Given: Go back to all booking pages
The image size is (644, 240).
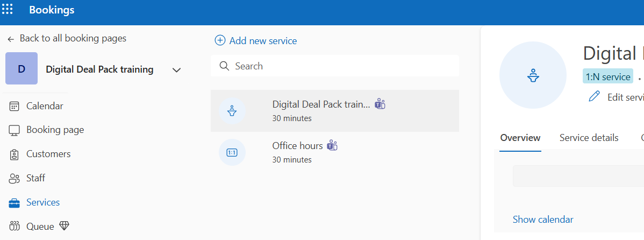Looking at the screenshot, I should [x=67, y=38].
